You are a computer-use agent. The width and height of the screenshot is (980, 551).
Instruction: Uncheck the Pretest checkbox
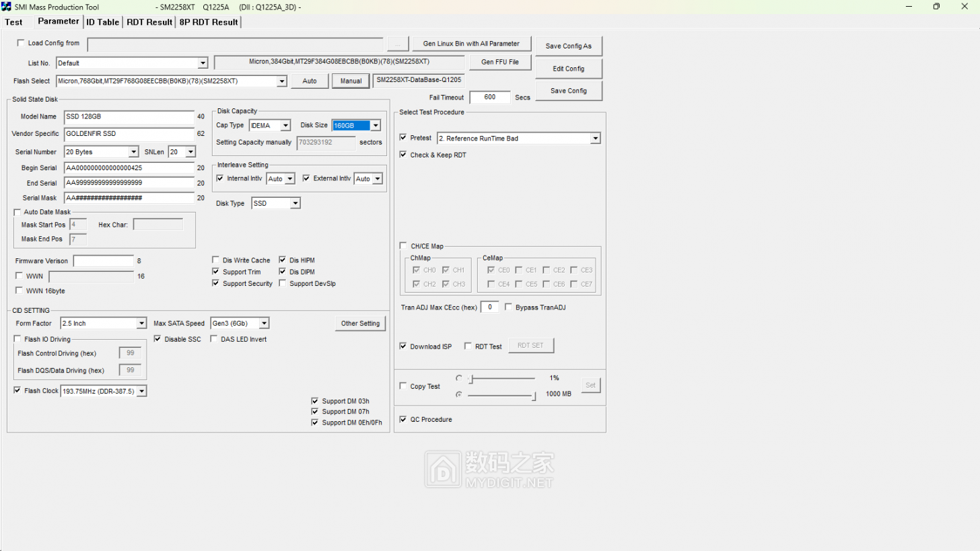coord(403,138)
